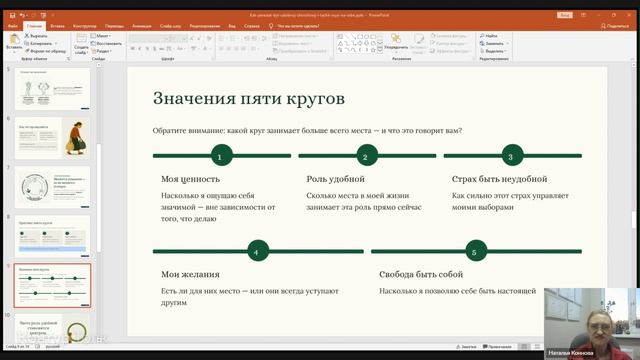Toggle Underline formatting in the Font group
This screenshot has width=640, height=360.
click(x=147, y=49)
